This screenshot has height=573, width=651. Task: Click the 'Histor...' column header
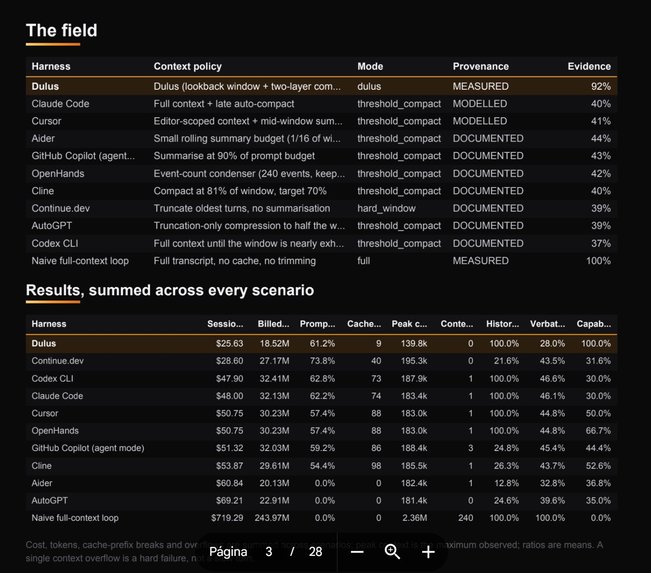tap(502, 324)
